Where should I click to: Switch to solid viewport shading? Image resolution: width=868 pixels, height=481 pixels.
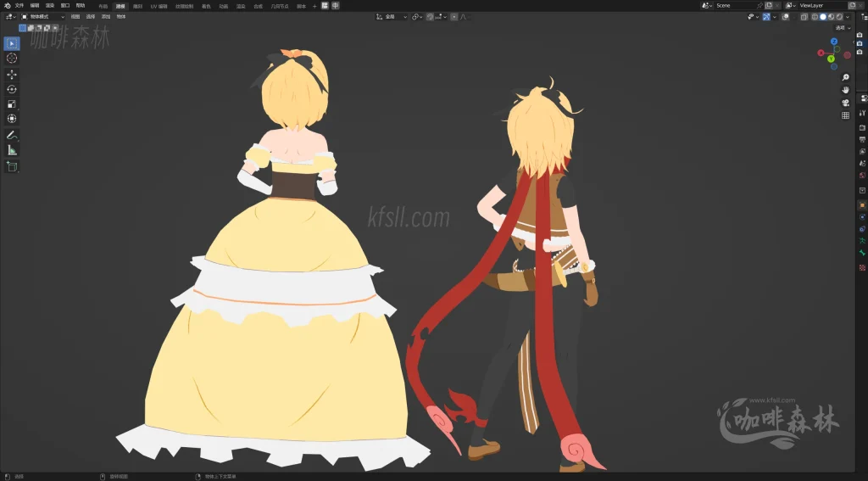(823, 17)
